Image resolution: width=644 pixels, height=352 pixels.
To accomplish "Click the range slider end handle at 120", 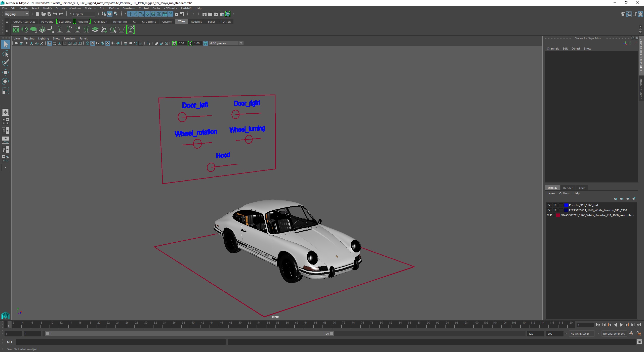I will coord(332,334).
